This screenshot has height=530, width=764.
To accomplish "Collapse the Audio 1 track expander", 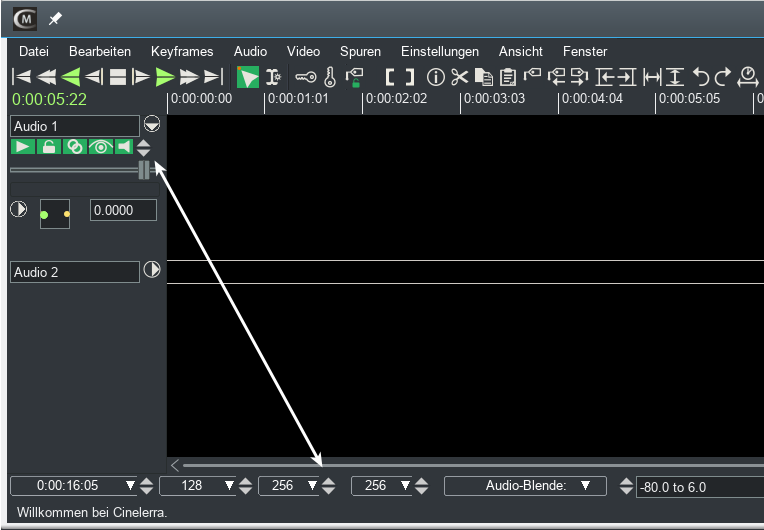I will (x=152, y=124).
